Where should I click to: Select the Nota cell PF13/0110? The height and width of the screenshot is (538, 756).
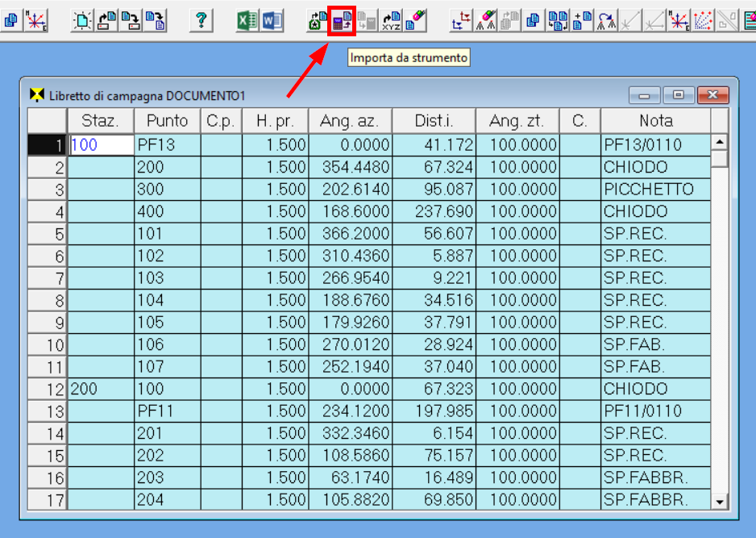pyautogui.click(x=656, y=145)
